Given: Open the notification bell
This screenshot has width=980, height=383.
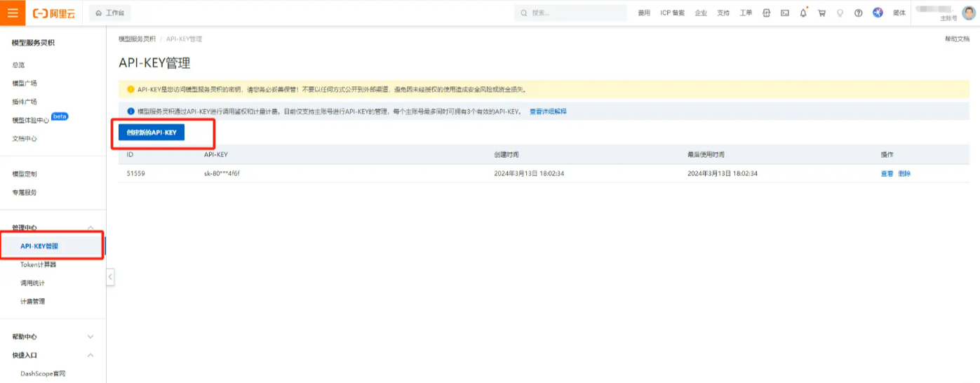Looking at the screenshot, I should click(803, 13).
